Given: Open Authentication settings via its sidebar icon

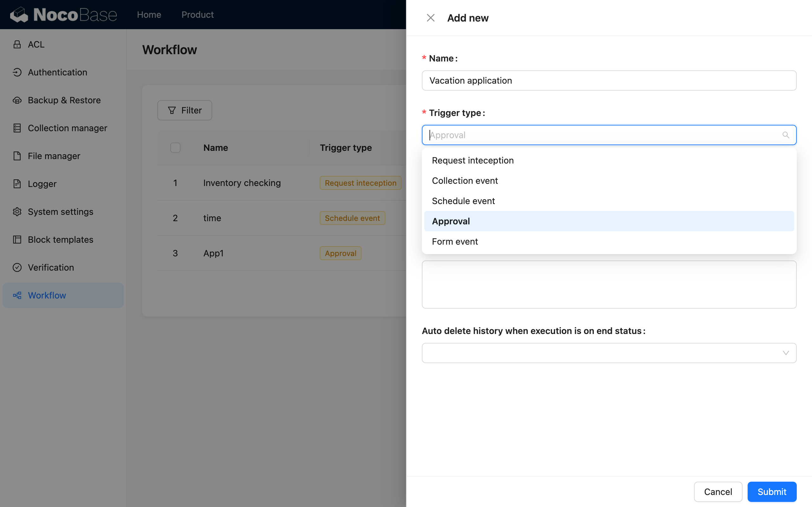Looking at the screenshot, I should click(17, 72).
